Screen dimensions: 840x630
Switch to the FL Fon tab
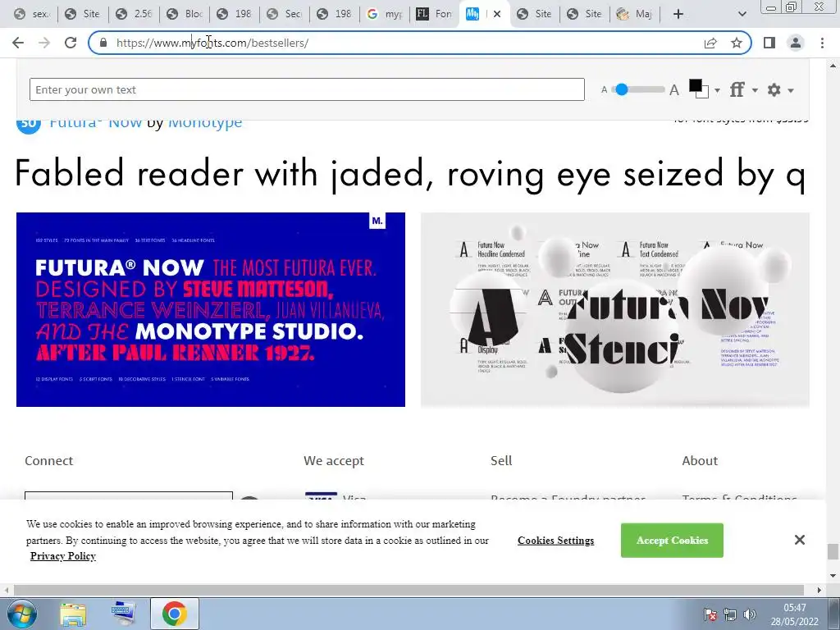435,14
